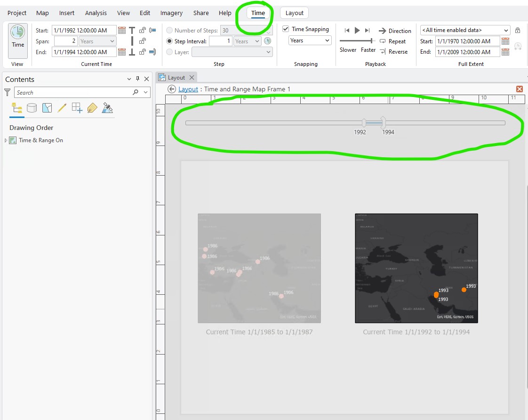Click the Layout back link breadcrumb
This screenshot has height=420, width=528.
pos(188,89)
